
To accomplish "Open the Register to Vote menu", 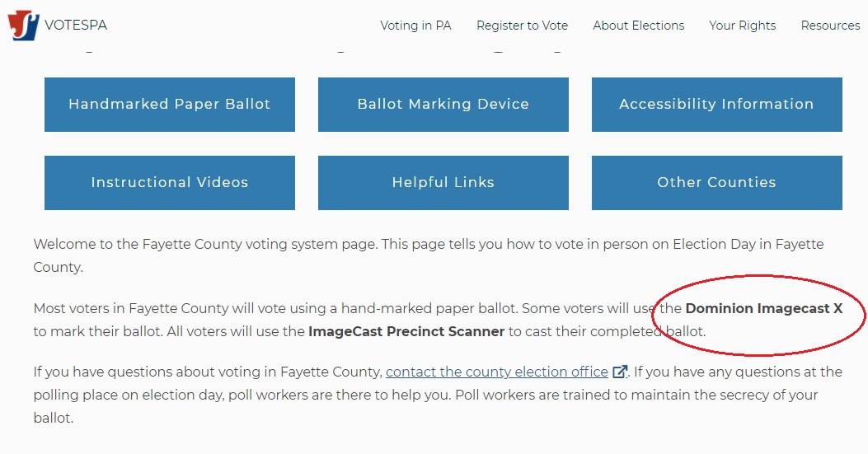I will click(x=522, y=26).
